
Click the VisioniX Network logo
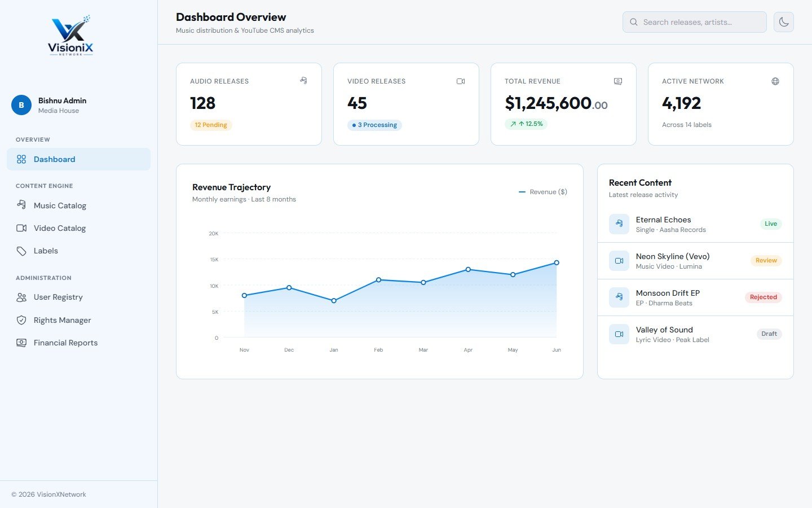pyautogui.click(x=70, y=36)
